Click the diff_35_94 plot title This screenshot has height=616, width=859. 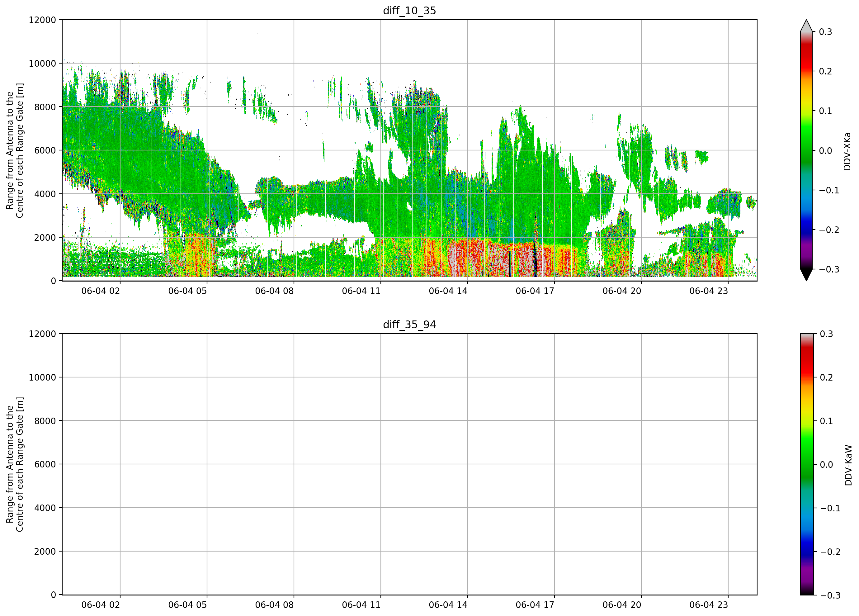[409, 325]
